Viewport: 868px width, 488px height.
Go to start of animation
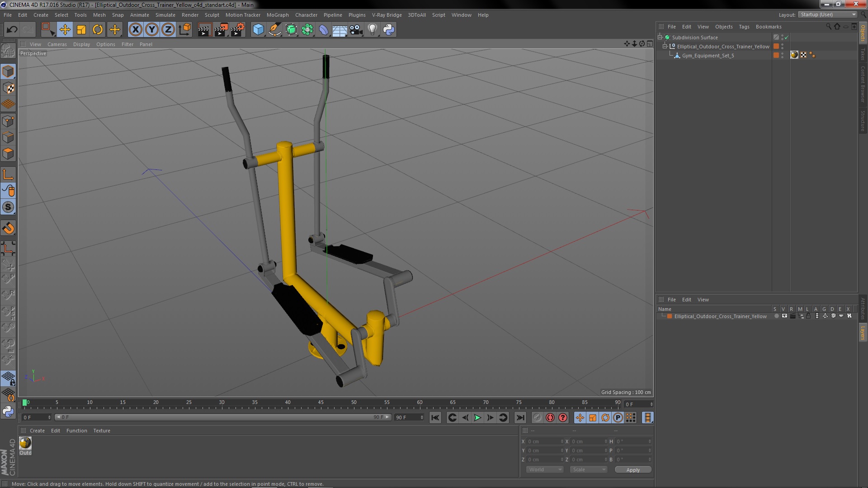(x=435, y=418)
